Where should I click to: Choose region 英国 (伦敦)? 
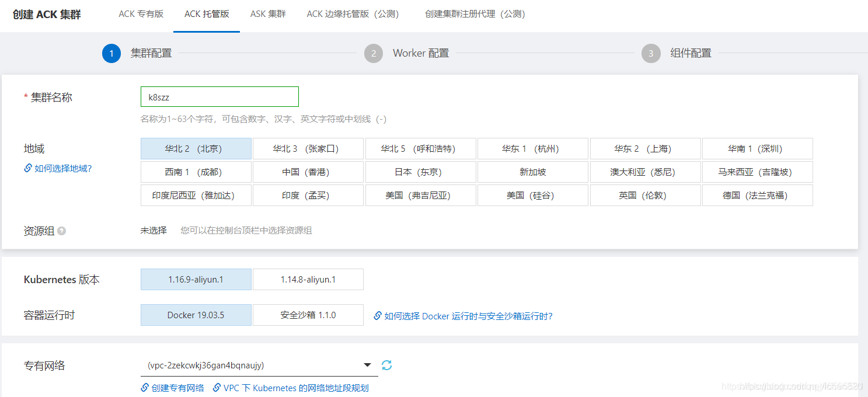(x=646, y=196)
